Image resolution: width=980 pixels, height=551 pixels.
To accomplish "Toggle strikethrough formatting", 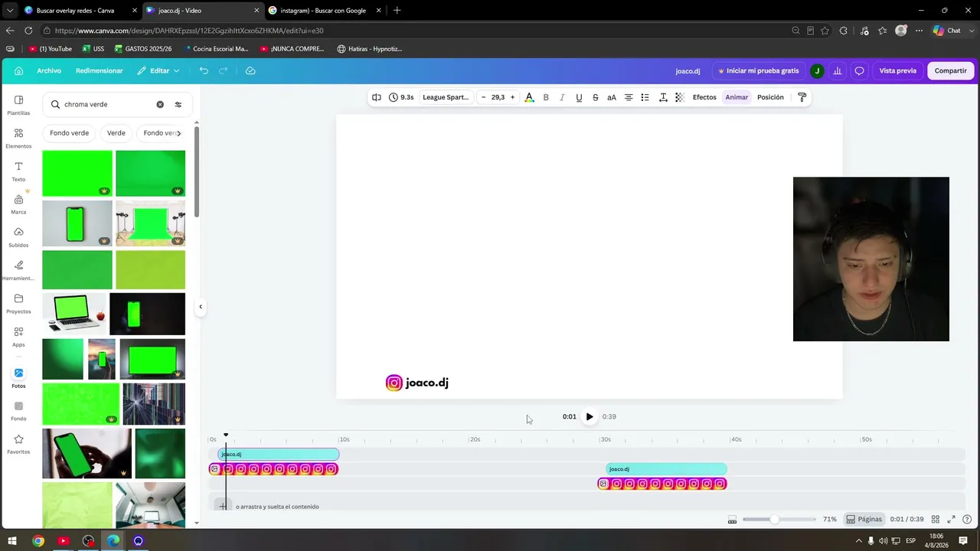I will (595, 97).
